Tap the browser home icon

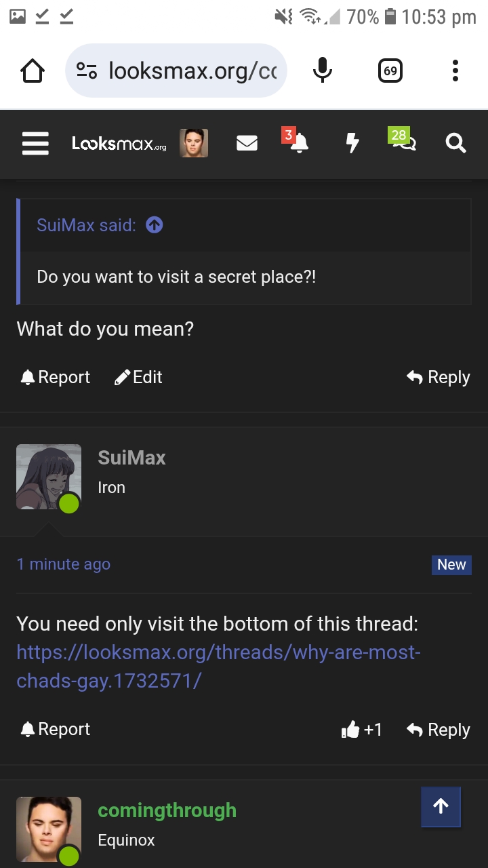[33, 71]
